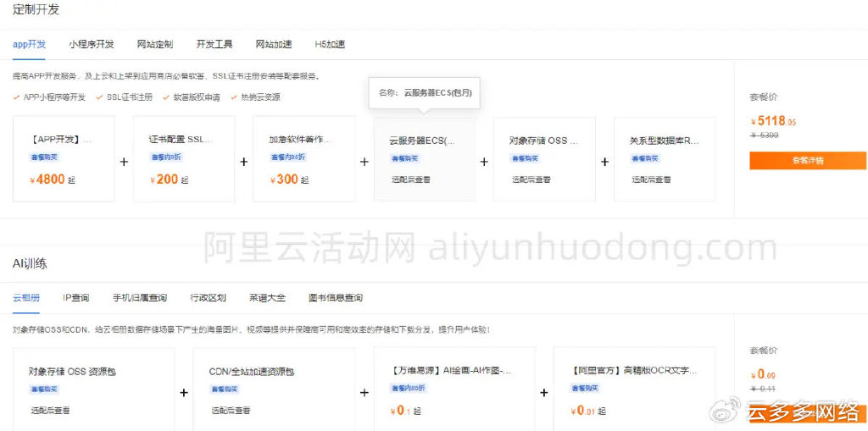Click 选配后查看 in the 关系型数据库R card
Image resolution: width=868 pixels, height=431 pixels.
point(651,180)
